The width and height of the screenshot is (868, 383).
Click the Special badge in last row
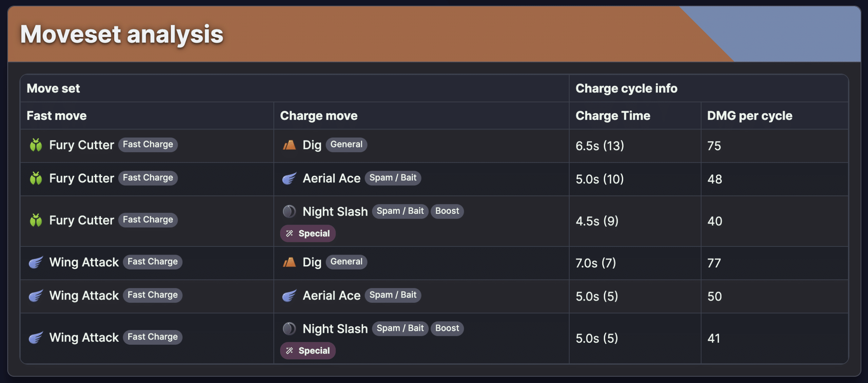tap(308, 351)
